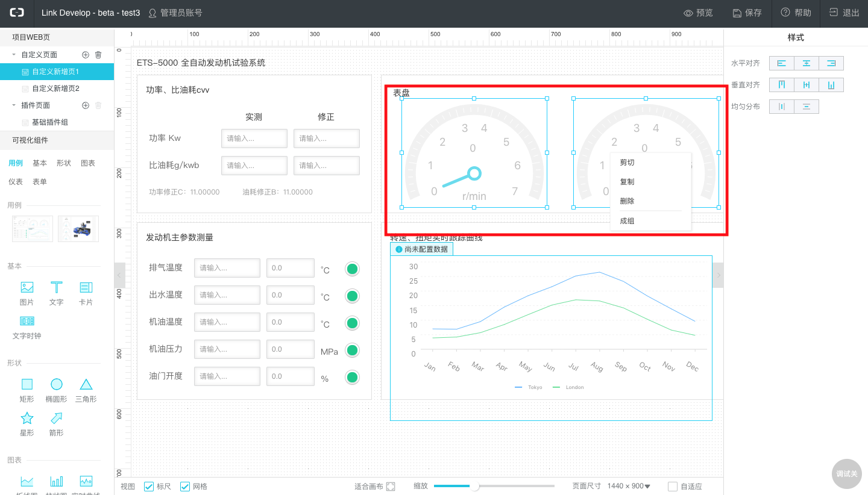Collapse right panel with arrow handle

click(718, 275)
